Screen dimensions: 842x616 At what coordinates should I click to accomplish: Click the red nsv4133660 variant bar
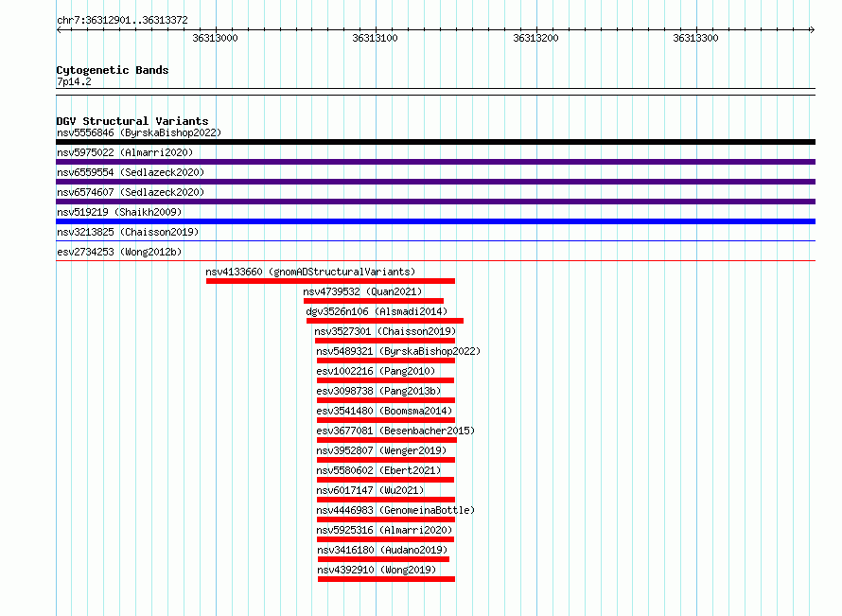pos(330,281)
